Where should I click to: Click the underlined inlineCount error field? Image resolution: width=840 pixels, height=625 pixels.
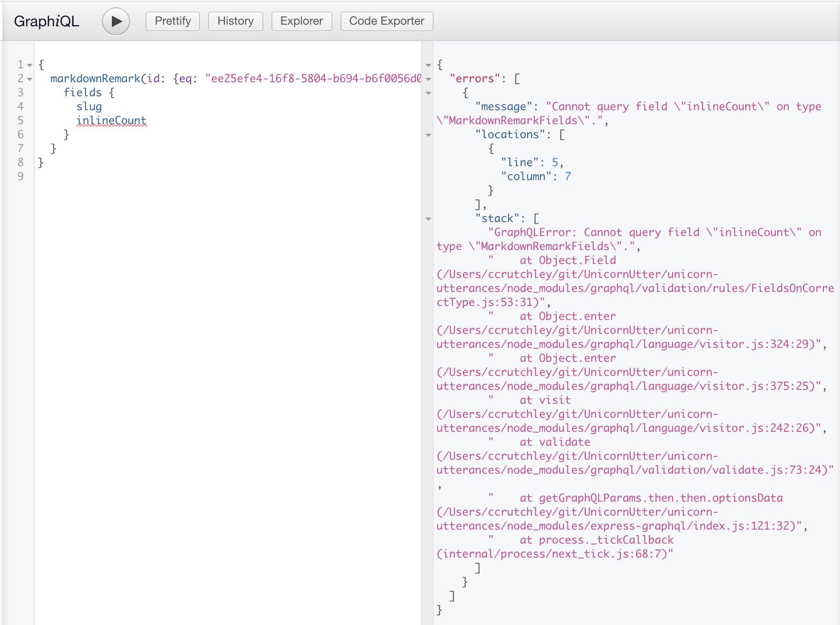point(111,120)
